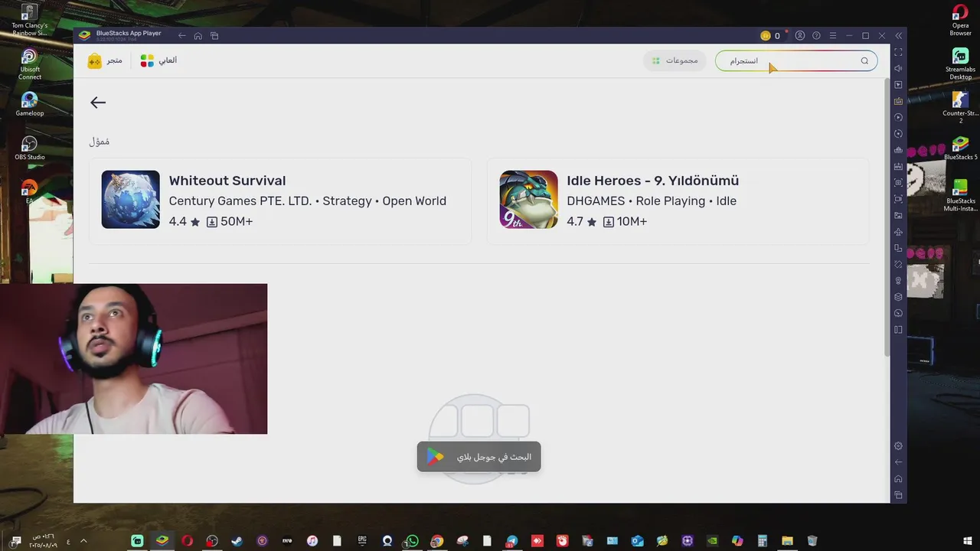Collapse the side toolbar with double chevron
Screen dimensions: 980x551
[898, 36]
